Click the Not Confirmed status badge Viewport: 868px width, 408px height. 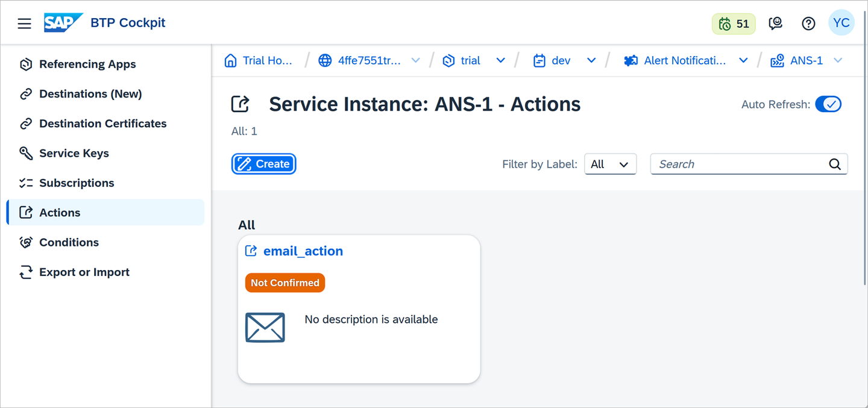[x=285, y=283]
